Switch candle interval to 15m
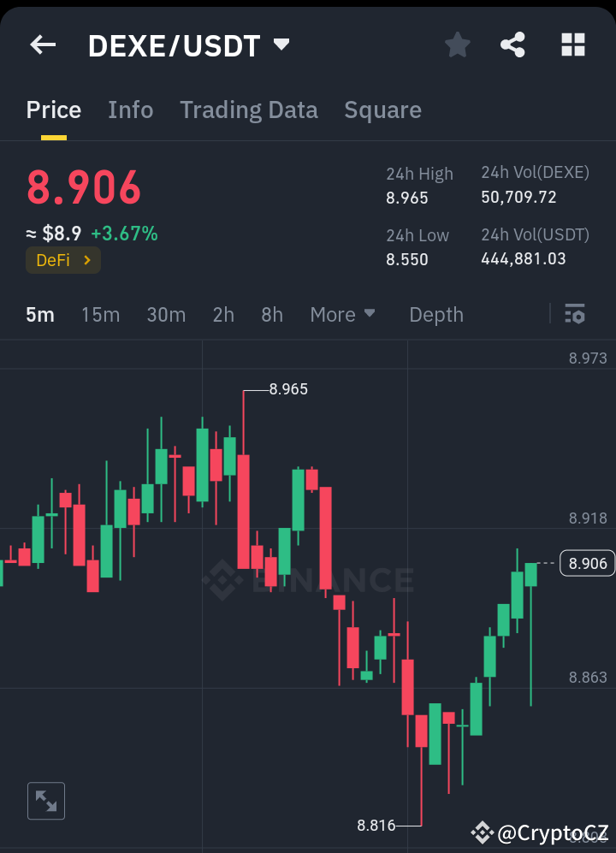The height and width of the screenshot is (853, 616). point(100,315)
